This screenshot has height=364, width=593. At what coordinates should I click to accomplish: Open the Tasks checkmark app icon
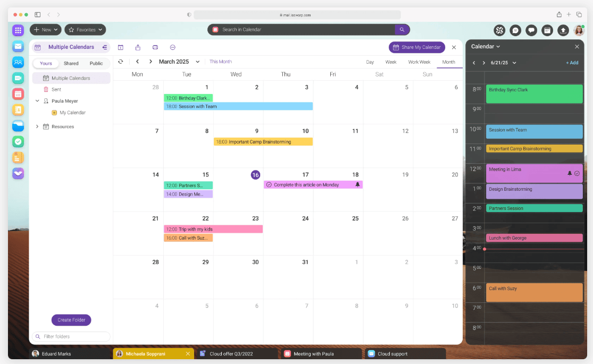click(x=18, y=142)
